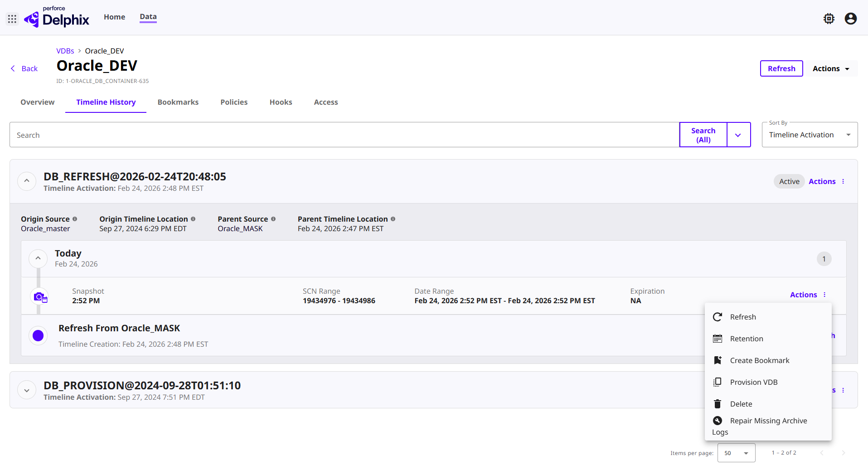Open the user account profile icon
This screenshot has height=465, width=868.
click(x=850, y=19)
